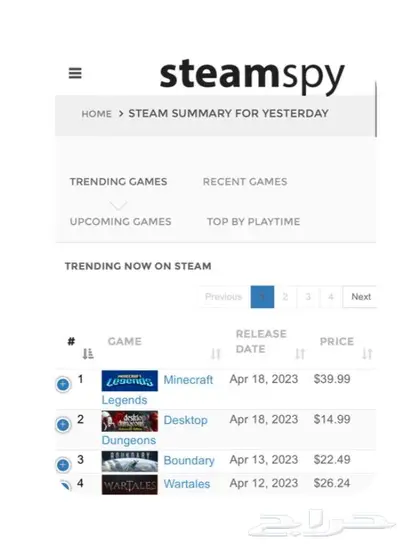Viewport: 400px width, 545px height.
Task: Go to Next page of results
Action: tap(360, 297)
